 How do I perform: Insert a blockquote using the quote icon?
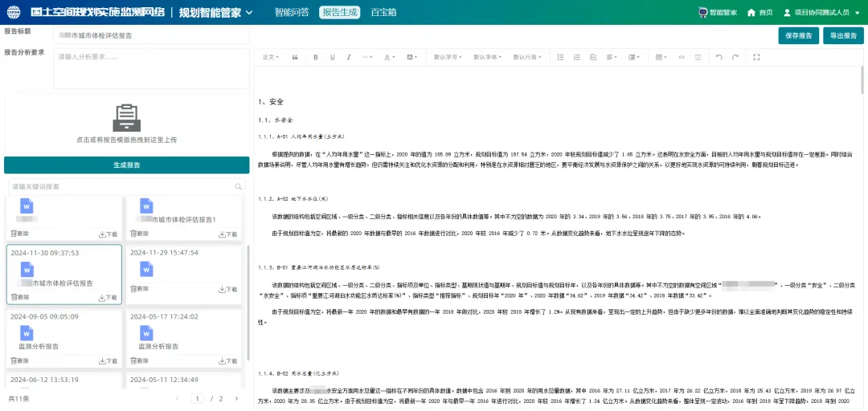click(x=295, y=57)
